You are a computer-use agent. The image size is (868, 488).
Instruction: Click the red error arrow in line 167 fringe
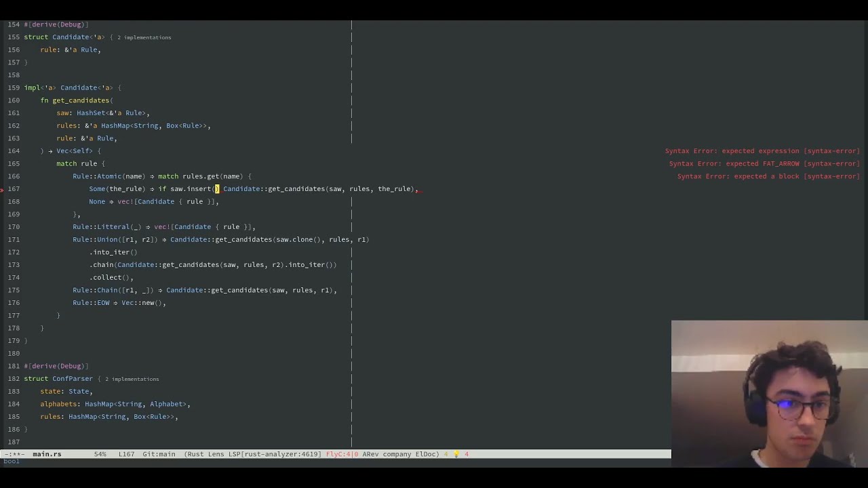click(x=3, y=190)
